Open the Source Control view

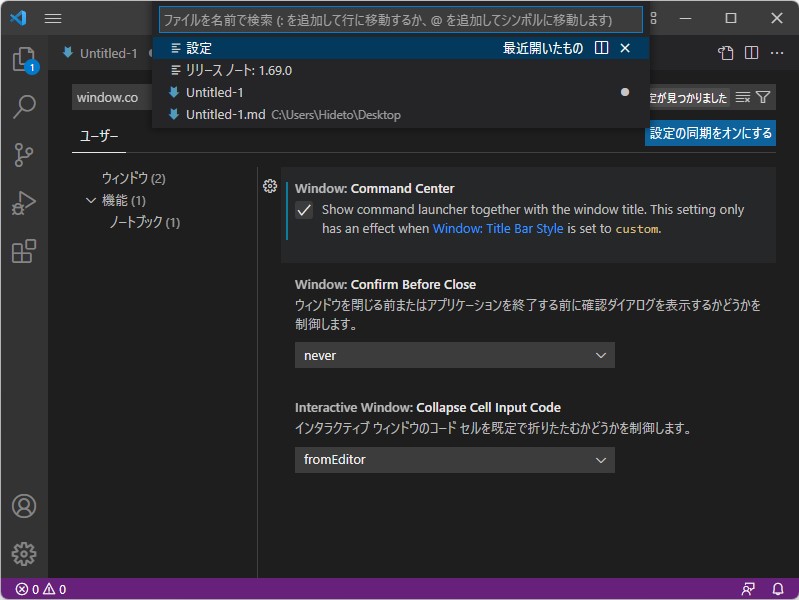click(24, 155)
